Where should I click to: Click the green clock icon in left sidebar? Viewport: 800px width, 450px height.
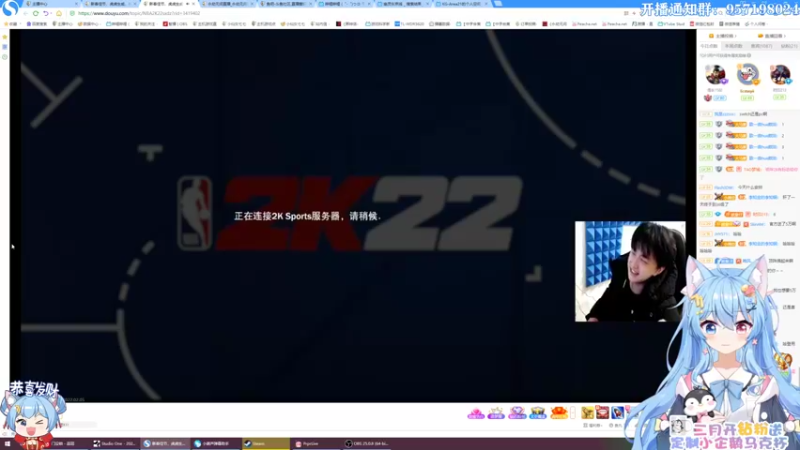coord(5,57)
